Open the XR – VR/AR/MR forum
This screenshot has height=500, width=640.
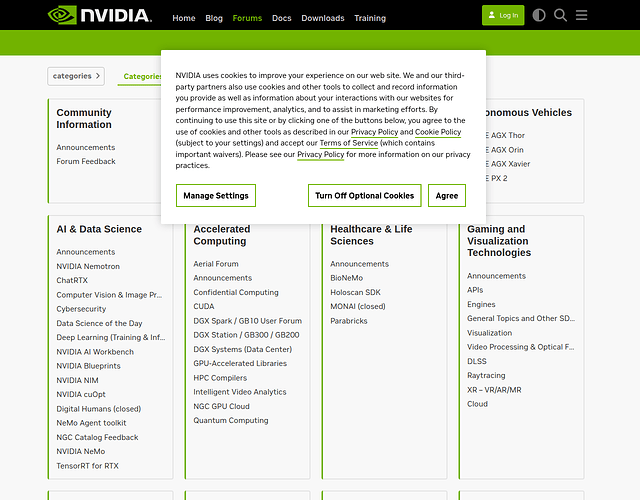[494, 390]
